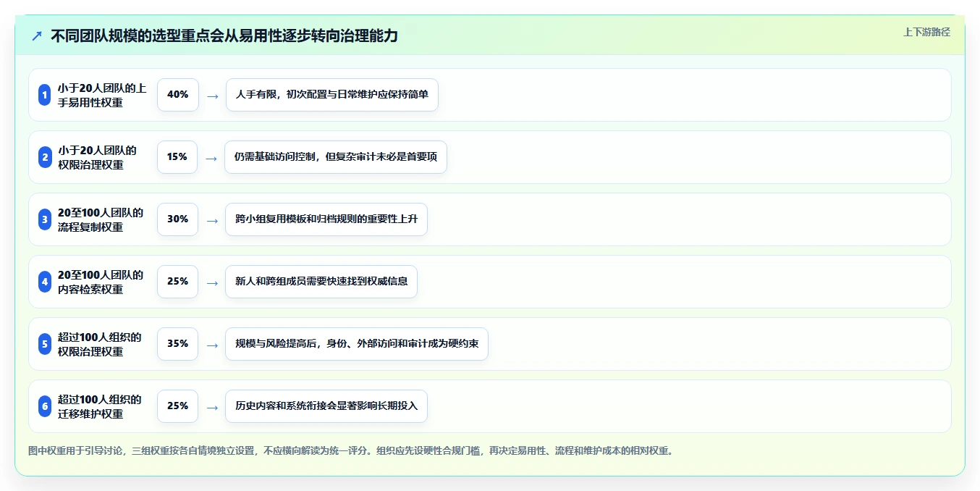Click the title 不同团队规模的选型重点会从易用性逐步转向治理能力

point(224,35)
